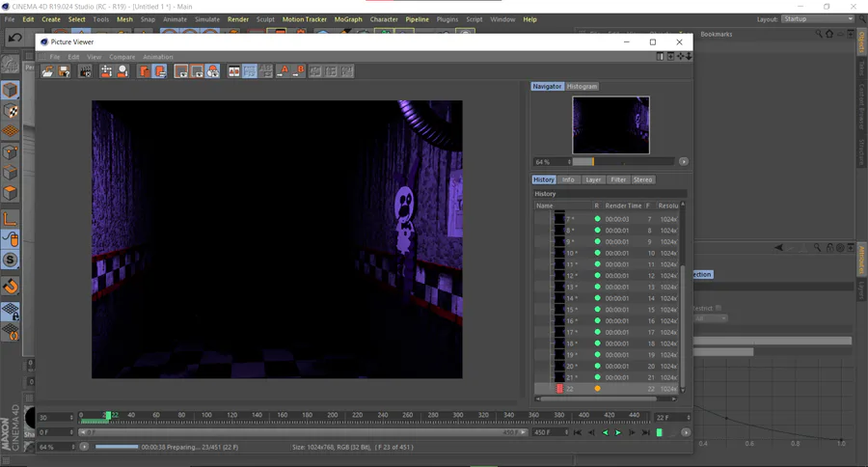Click the highlighted orange document toolbar icon

(x=160, y=71)
